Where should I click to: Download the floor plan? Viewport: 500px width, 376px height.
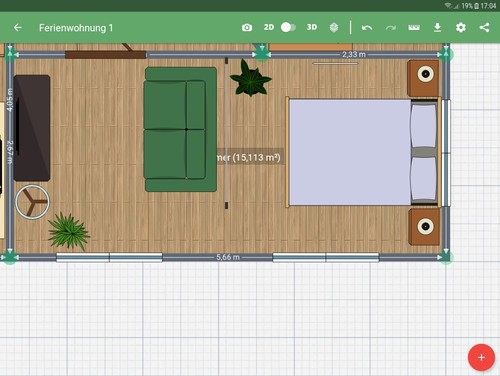437,28
